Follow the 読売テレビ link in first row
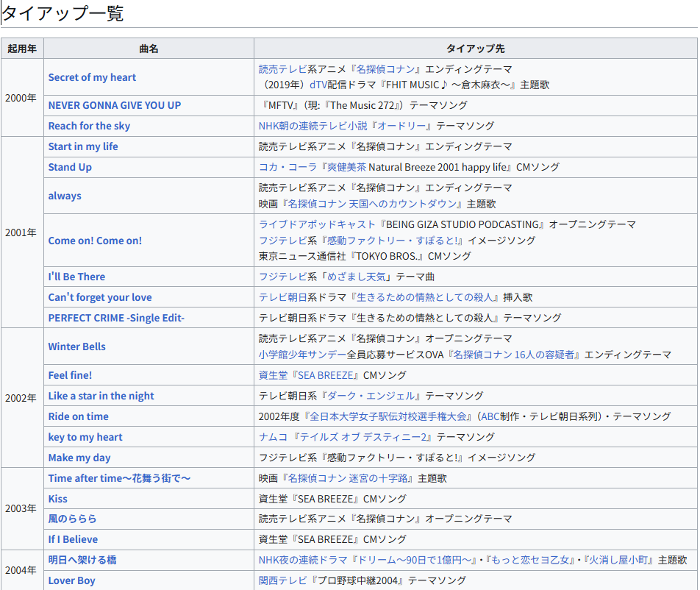This screenshot has width=700, height=590. tap(282, 69)
